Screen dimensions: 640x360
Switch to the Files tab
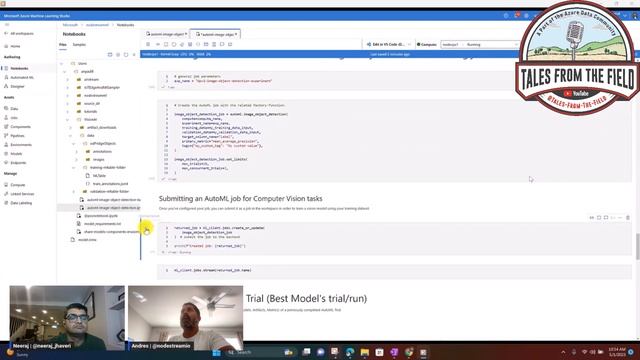62,44
